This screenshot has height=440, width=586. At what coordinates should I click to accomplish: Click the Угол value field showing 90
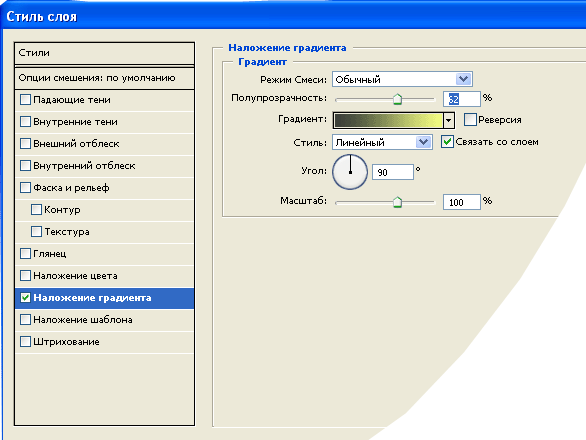(x=393, y=172)
